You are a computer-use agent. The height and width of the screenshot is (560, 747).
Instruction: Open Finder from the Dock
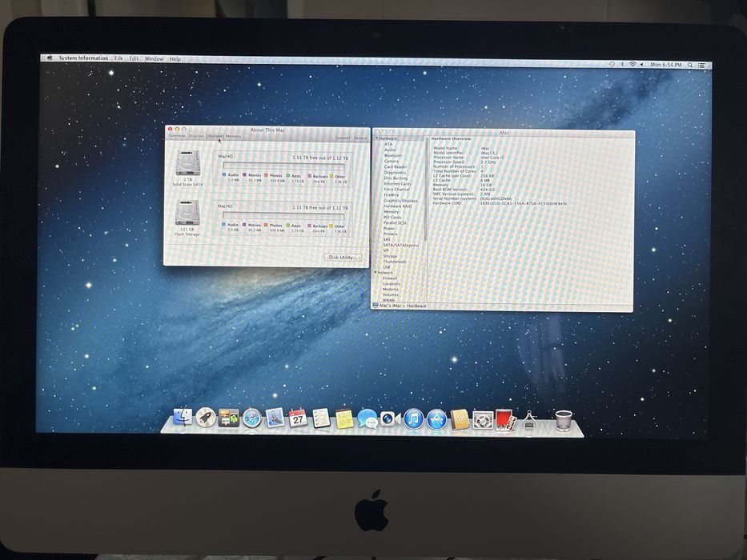click(183, 417)
